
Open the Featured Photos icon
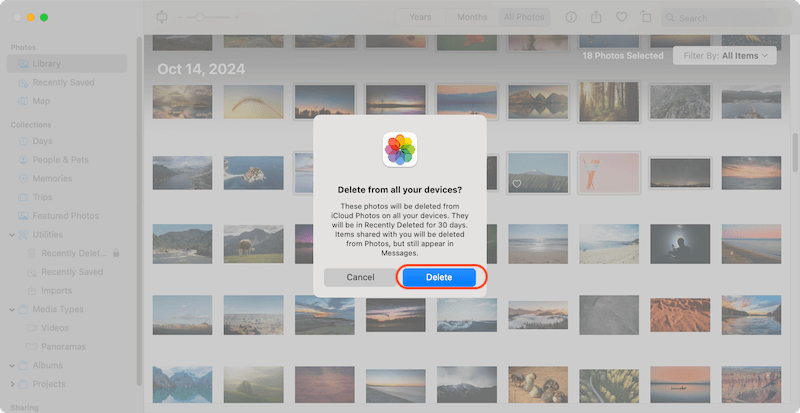pyautogui.click(x=23, y=216)
